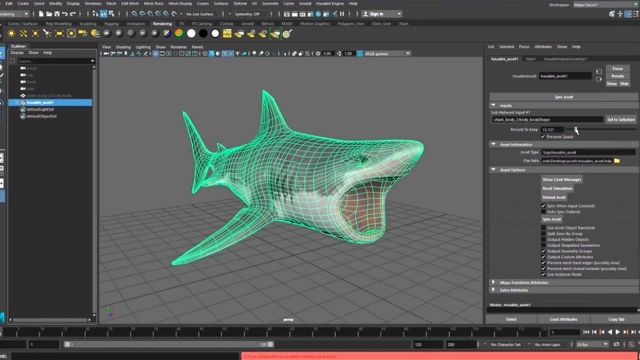Image resolution: width=640 pixels, height=360 pixels.
Task: Toggle the Preserve Quads checkbox
Action: click(543, 137)
